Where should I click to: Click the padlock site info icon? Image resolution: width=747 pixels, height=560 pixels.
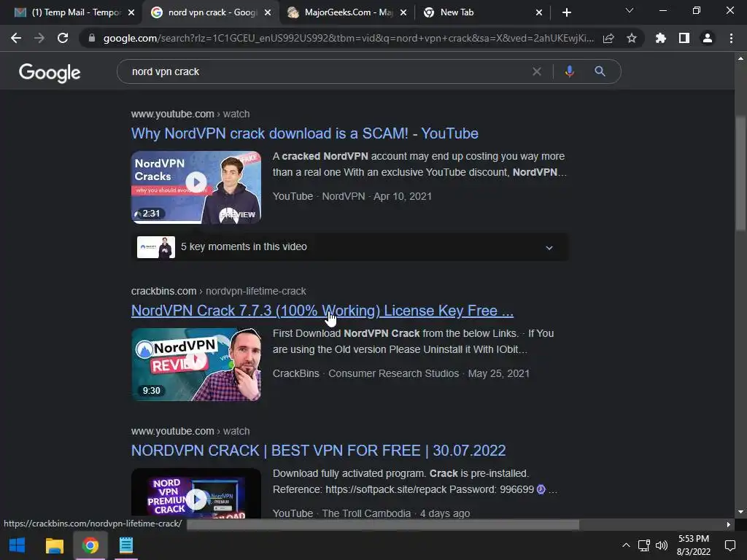coord(92,38)
